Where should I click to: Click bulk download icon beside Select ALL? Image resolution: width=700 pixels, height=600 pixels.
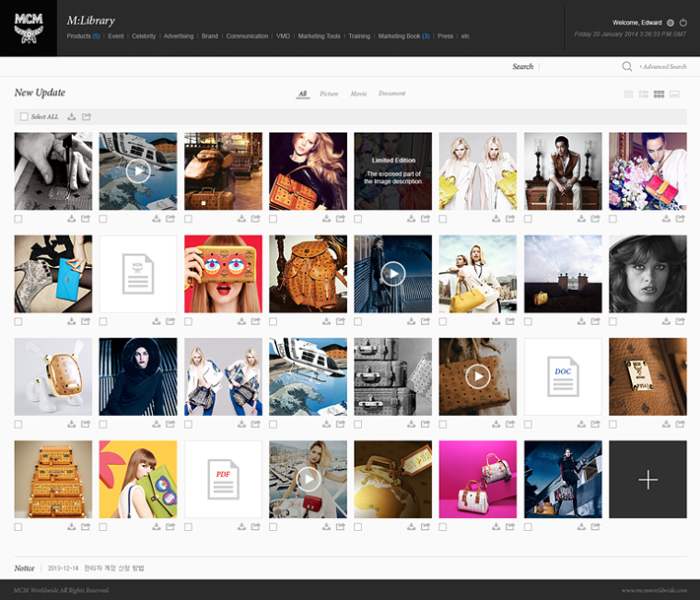pos(72,117)
